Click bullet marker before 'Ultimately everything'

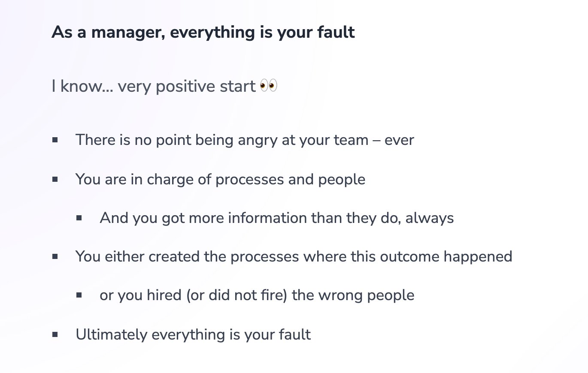coord(55,334)
